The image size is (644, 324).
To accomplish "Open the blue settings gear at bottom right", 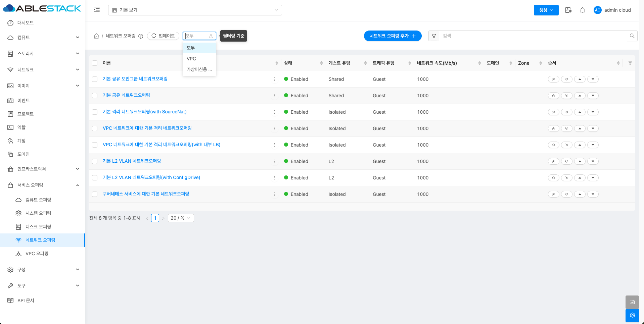I will coord(632,315).
